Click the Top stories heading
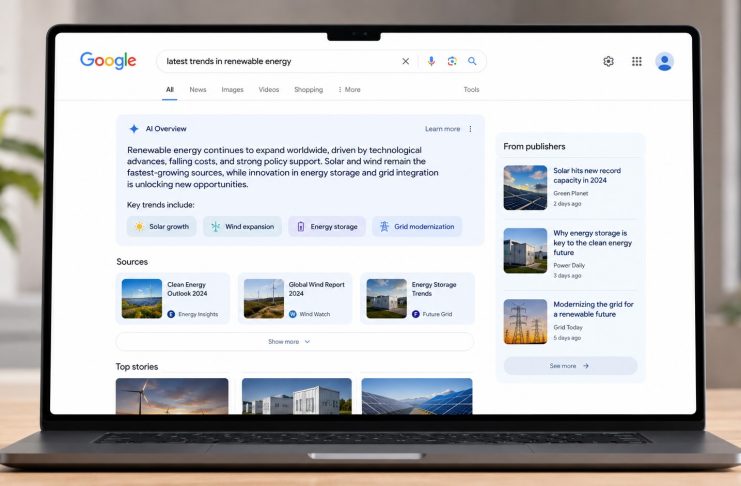The image size is (741, 486). coord(137,366)
